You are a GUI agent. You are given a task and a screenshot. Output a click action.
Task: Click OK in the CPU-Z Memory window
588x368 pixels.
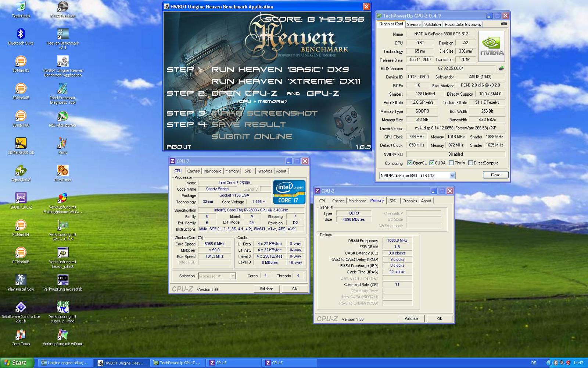pyautogui.click(x=440, y=319)
